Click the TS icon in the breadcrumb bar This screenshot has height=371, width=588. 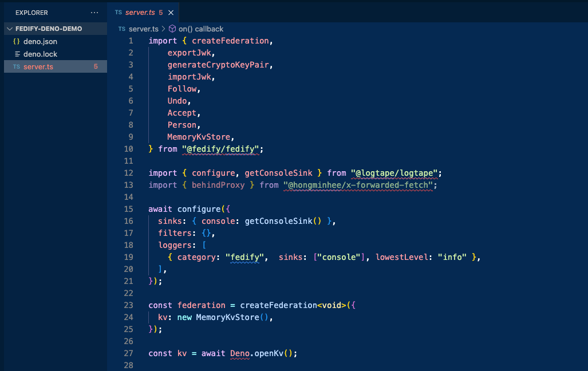tap(121, 29)
